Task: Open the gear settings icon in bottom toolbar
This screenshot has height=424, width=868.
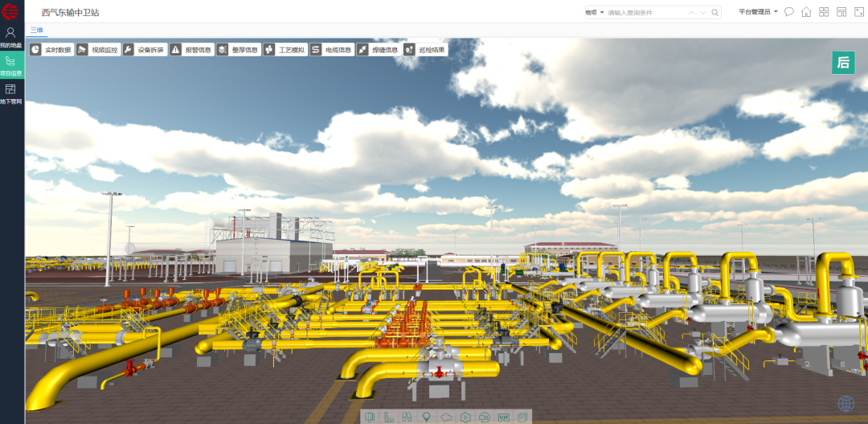Action: pyautogui.click(x=465, y=417)
